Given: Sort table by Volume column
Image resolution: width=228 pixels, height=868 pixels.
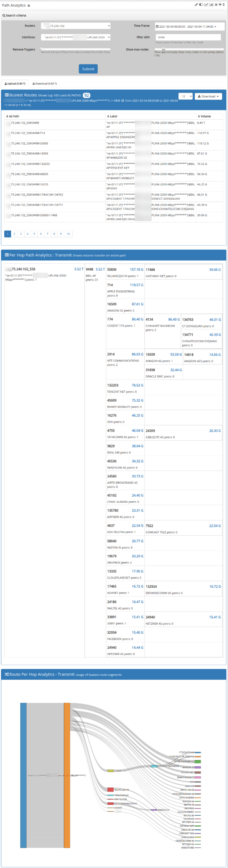Looking at the screenshot, I should coord(204,116).
